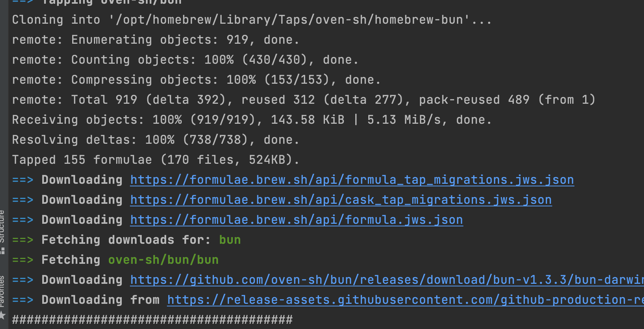Click the 'Receiving objects: 100%' line

(252, 120)
